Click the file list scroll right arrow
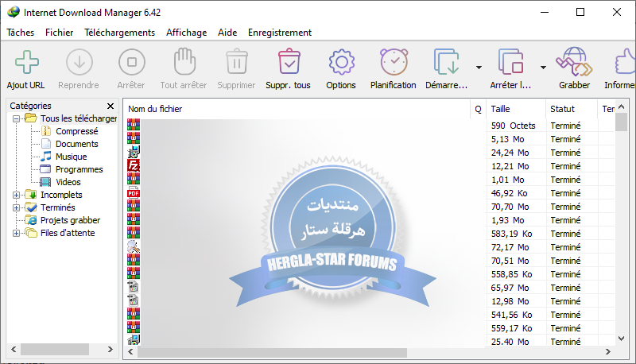The height and width of the screenshot is (364, 636). pos(607,352)
